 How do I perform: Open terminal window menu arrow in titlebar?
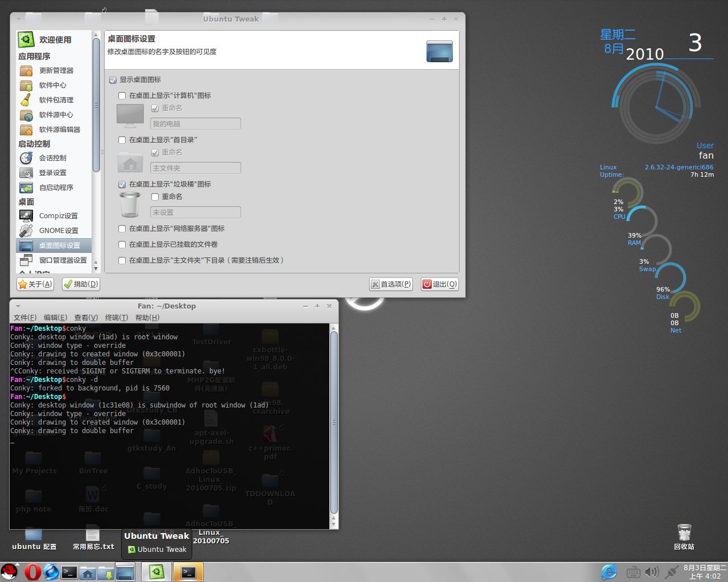tap(18, 306)
